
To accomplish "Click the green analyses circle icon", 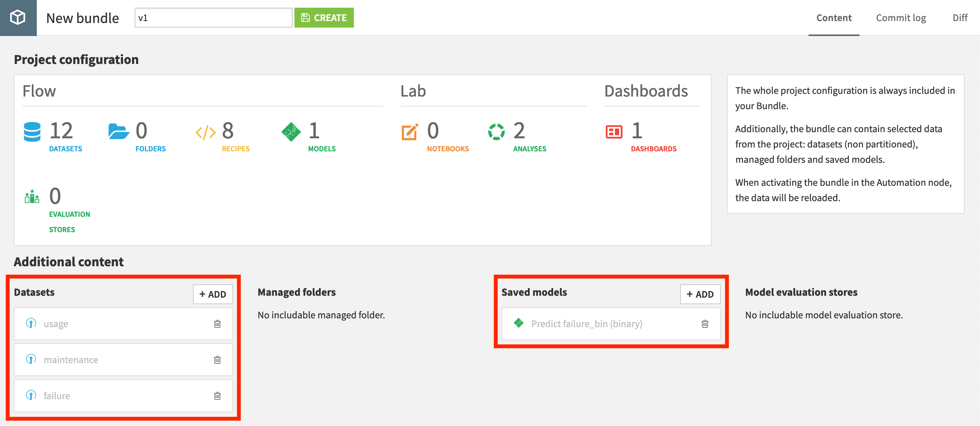I will click(496, 132).
